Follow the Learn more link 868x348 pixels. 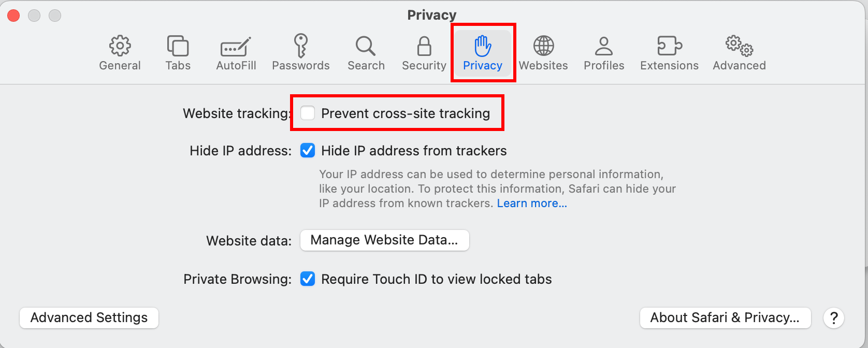click(532, 204)
